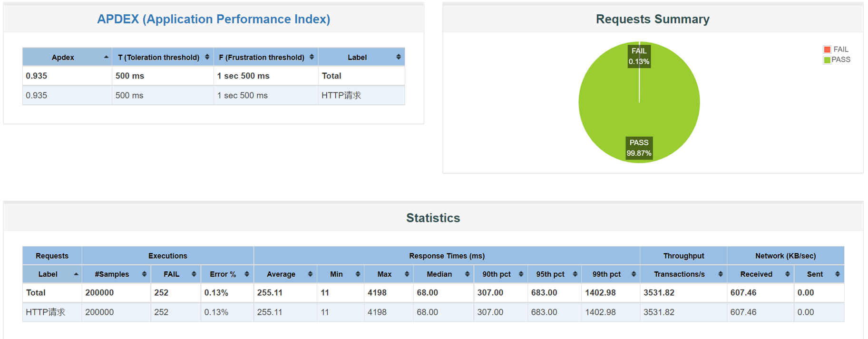Screen dimensions: 868x339
Task: Select HTTP请求 row label in Statistics
Action: 46,312
